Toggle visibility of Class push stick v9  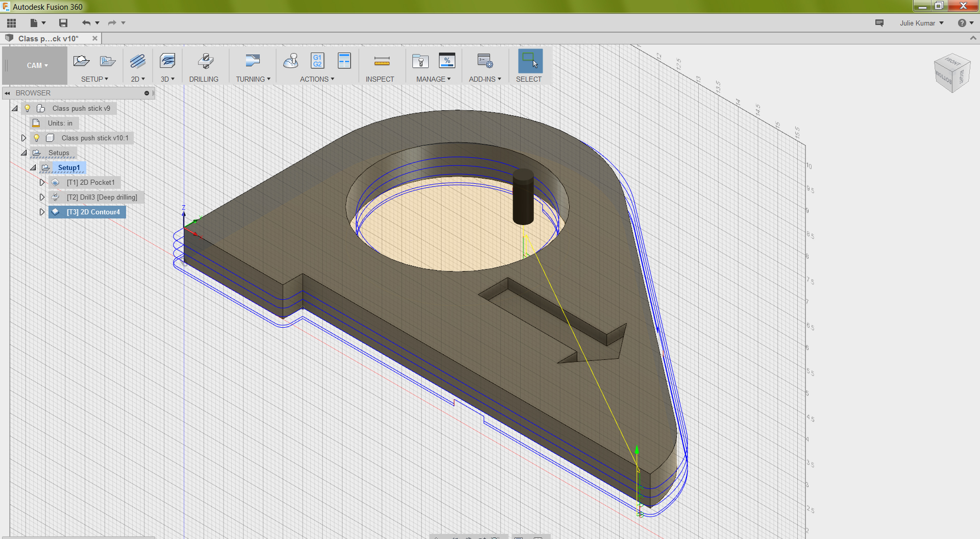(27, 108)
